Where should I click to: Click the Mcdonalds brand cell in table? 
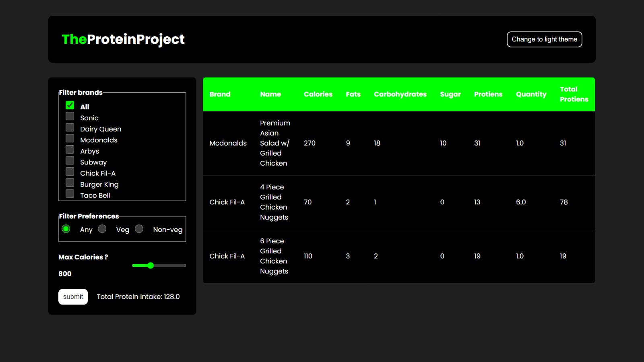tap(228, 143)
